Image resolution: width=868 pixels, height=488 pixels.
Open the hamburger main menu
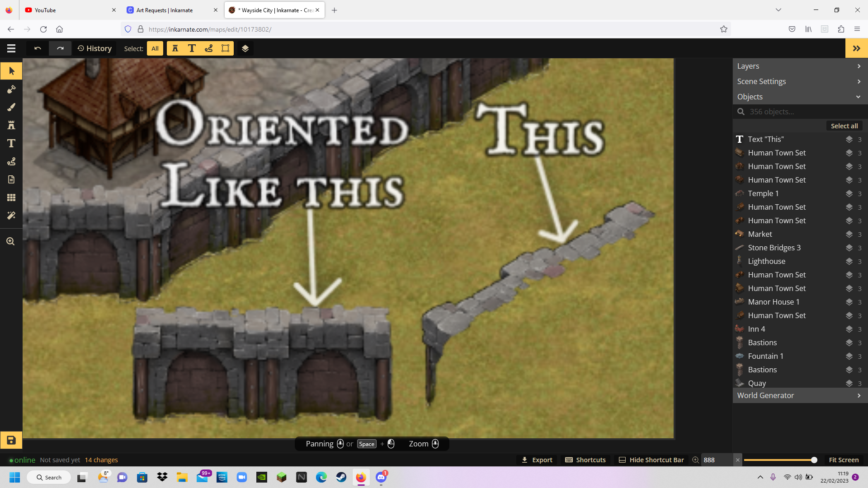coord(11,48)
